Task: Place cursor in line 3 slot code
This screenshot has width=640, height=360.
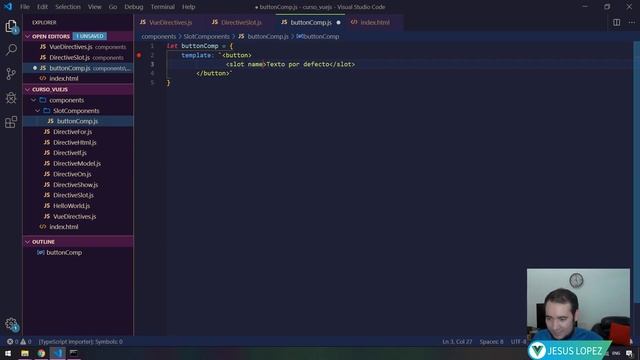Action: tap(290, 64)
